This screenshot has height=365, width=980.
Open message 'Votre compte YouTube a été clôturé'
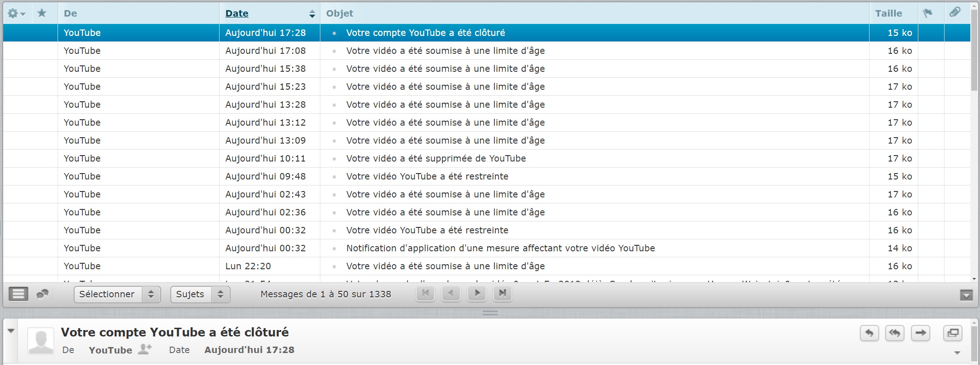tap(487, 33)
